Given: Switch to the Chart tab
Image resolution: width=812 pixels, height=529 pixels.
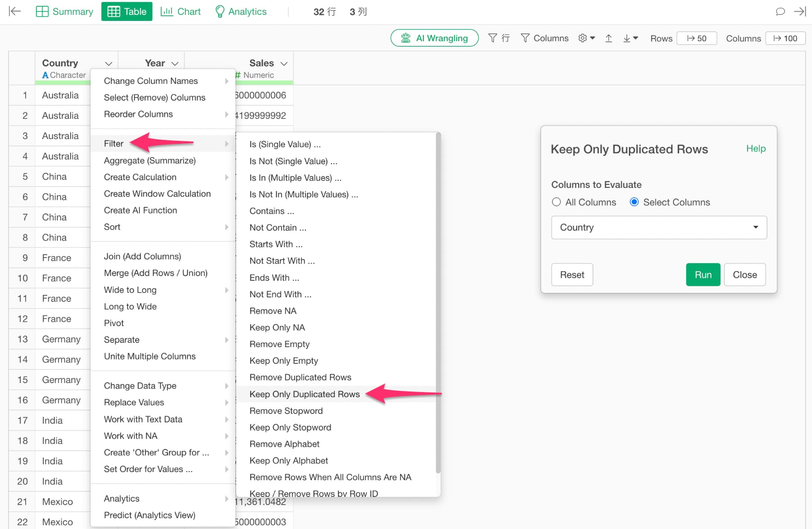Looking at the screenshot, I should (181, 12).
